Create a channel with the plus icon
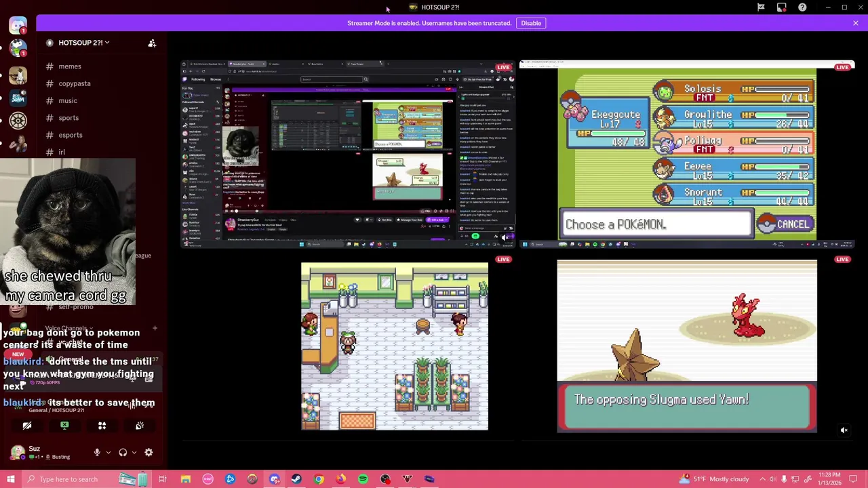The width and height of the screenshot is (868, 488). [155, 328]
